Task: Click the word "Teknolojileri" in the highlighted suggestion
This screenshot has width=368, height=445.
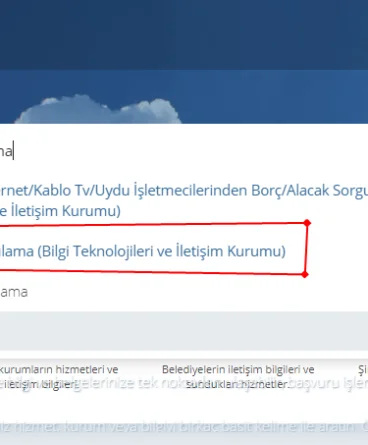Action: click(112, 251)
